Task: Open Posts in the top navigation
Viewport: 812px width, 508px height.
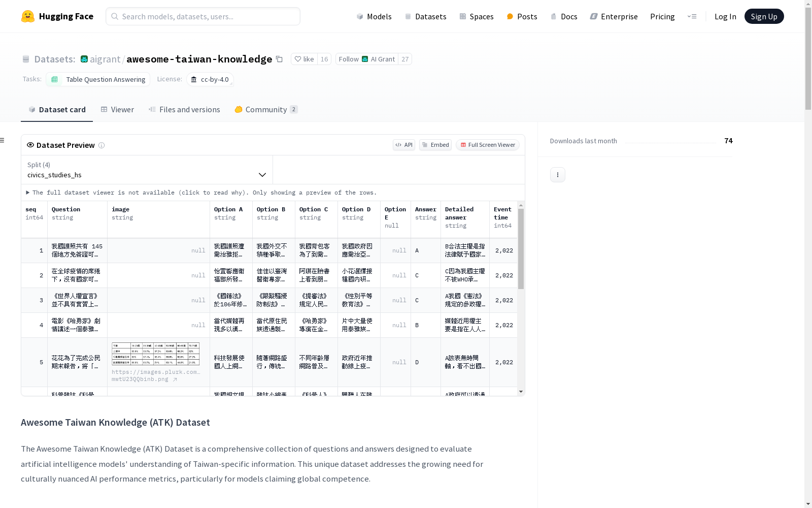Action: pos(522,16)
